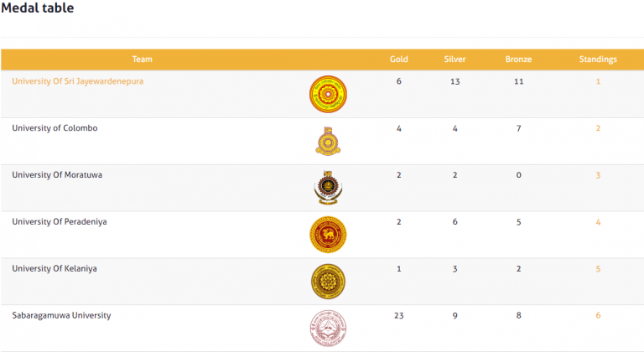This screenshot has width=644, height=352.
Task: Click the University Of Moratuwa crest logo
Action: point(328,188)
